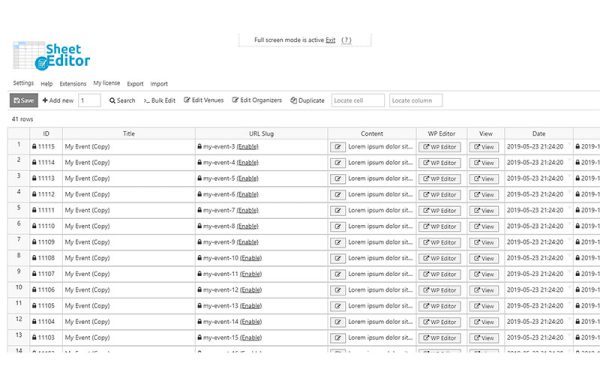Screen dimensions: 600x375
Task: View the event with ID 11103
Action: pos(484,338)
